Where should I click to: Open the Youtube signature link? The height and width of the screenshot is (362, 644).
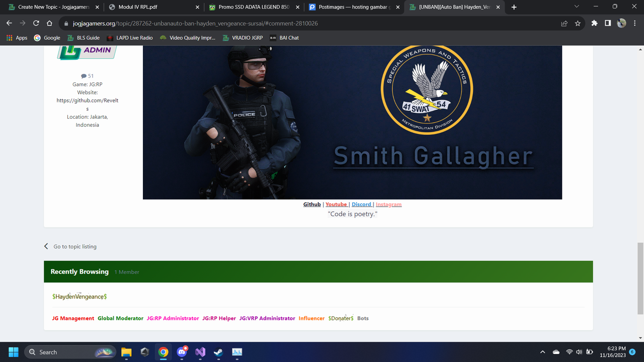(336, 204)
